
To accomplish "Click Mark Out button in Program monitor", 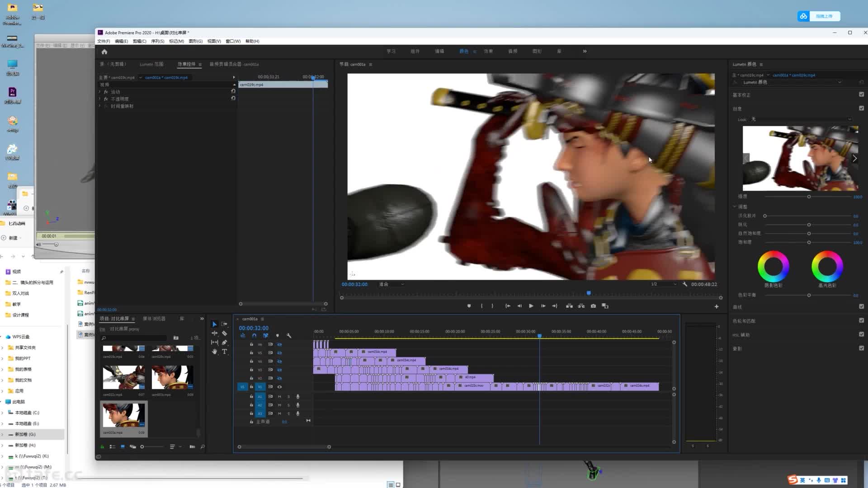I will [x=492, y=306].
